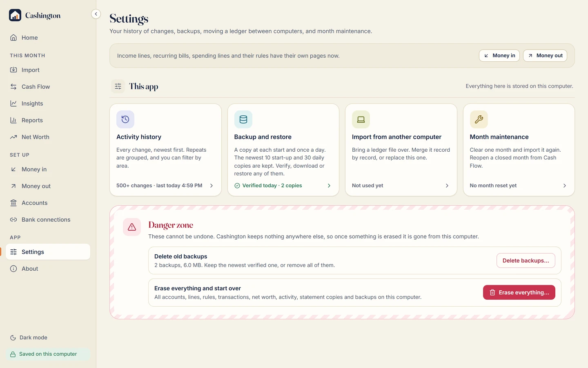This screenshot has height=368, width=588.
Task: Open the Net Worth page label
Action: [x=36, y=137]
